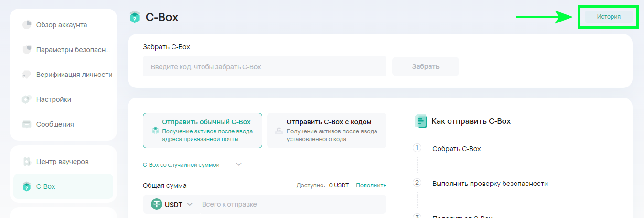The height and width of the screenshot is (218, 644).
Task: Click the C-Box sidebar cube icon
Action: pos(27,186)
